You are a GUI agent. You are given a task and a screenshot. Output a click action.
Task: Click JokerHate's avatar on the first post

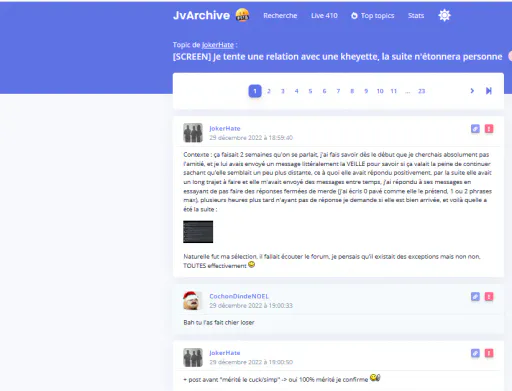[193, 133]
